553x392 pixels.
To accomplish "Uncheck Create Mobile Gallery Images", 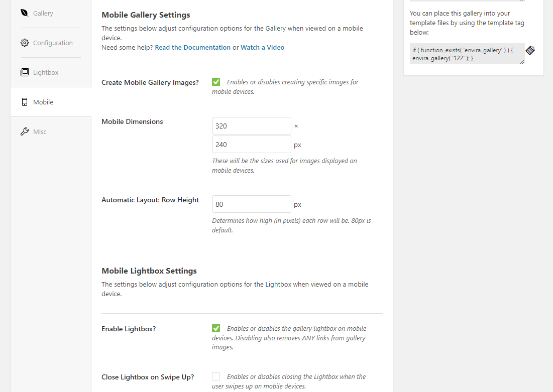I will pyautogui.click(x=216, y=82).
